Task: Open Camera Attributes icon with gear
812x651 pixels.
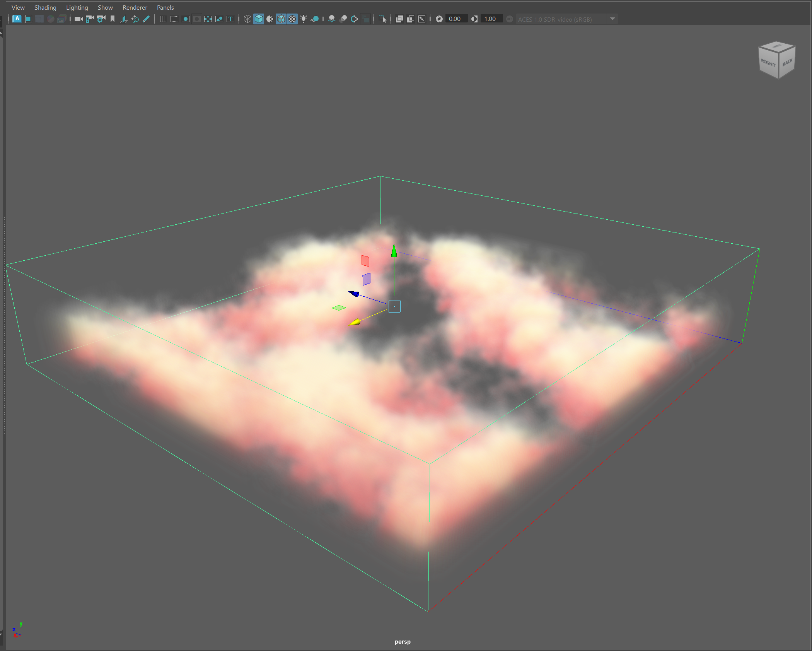Action: pyautogui.click(x=101, y=19)
